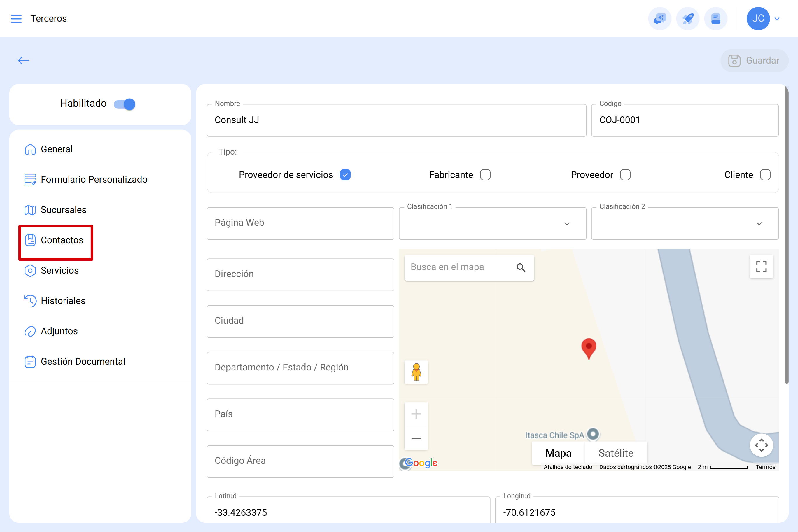Expand the Clasificación 2 dropdown
This screenshot has width=798, height=532.
pyautogui.click(x=685, y=223)
